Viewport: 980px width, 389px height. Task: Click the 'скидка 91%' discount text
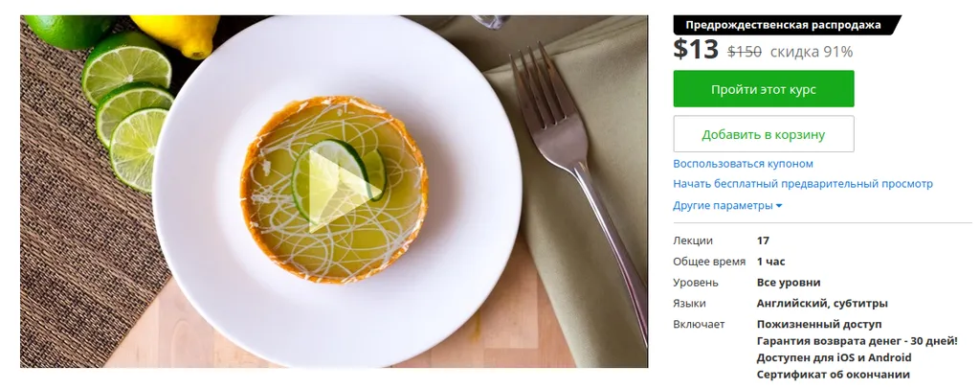(x=812, y=52)
